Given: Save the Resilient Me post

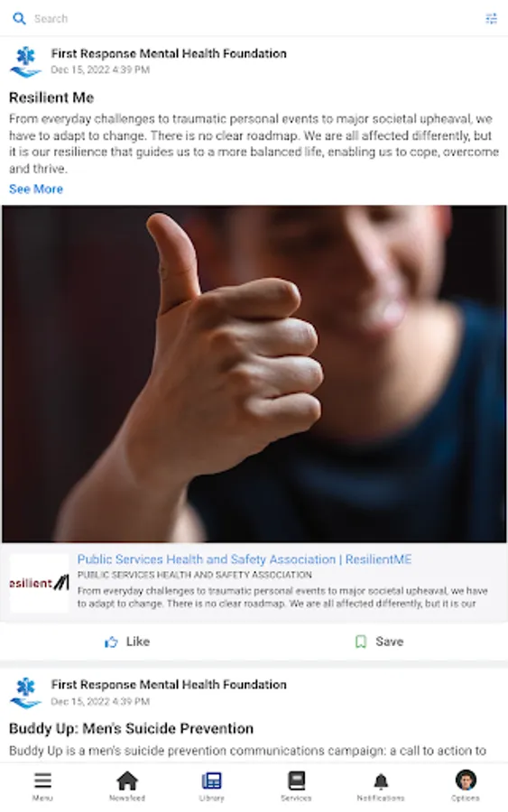Looking at the screenshot, I should (380, 642).
